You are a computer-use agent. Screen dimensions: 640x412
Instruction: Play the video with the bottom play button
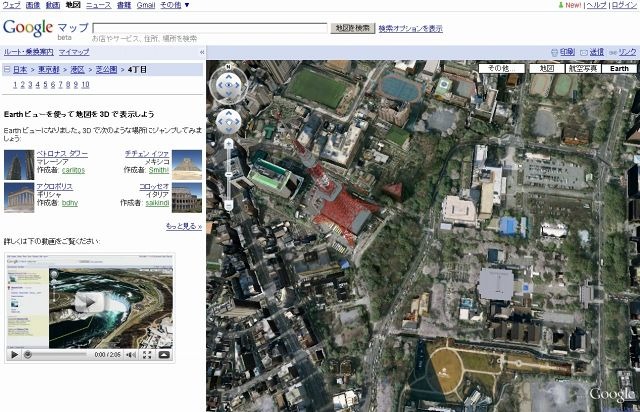(x=14, y=355)
